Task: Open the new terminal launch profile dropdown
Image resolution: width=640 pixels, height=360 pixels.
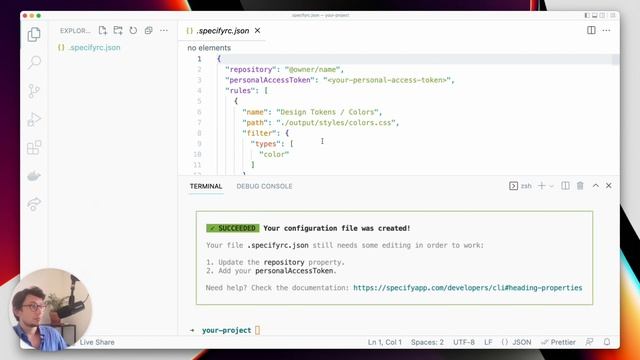Action: (x=551, y=186)
